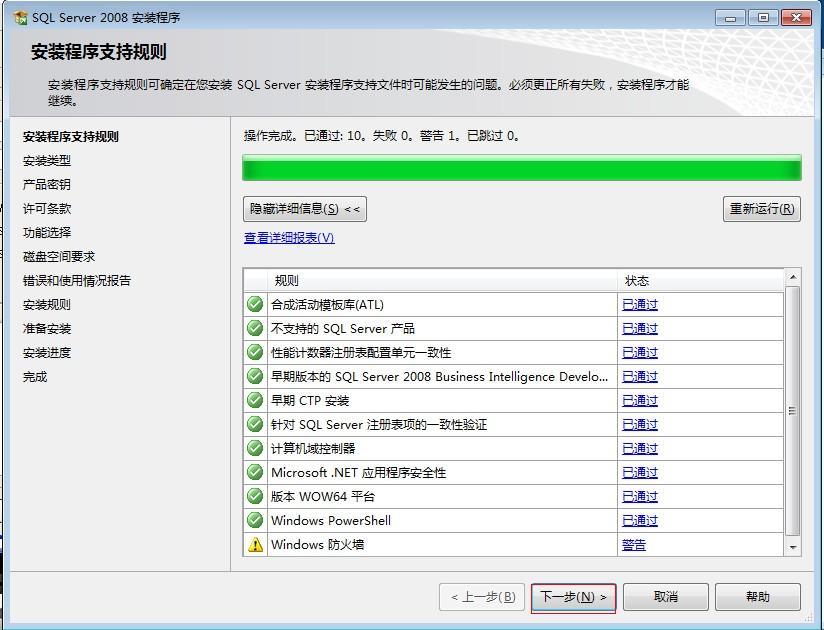Click rule text 合成活动模板库(ATL)

[x=327, y=305]
